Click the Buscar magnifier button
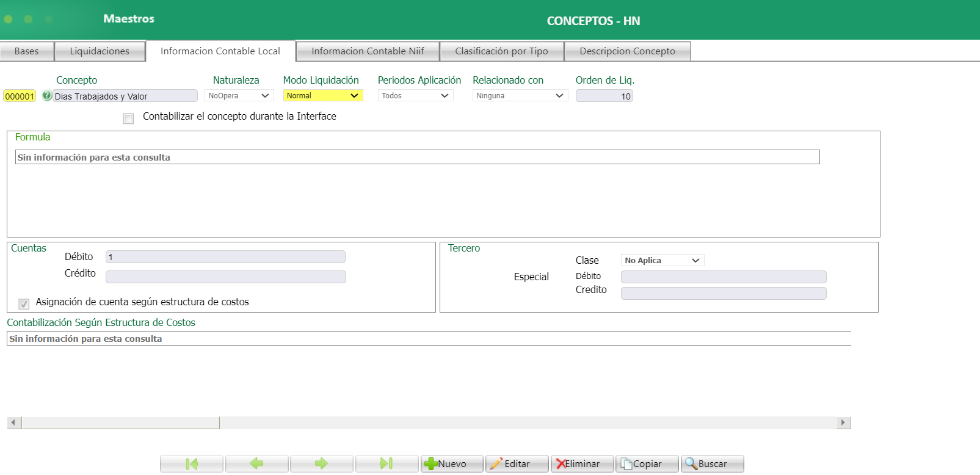 (x=712, y=464)
